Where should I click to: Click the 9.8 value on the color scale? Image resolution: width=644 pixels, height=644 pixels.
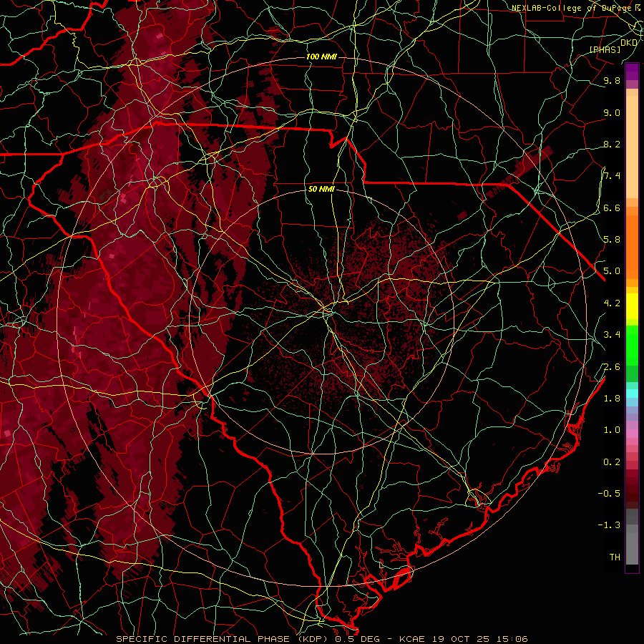click(612, 80)
